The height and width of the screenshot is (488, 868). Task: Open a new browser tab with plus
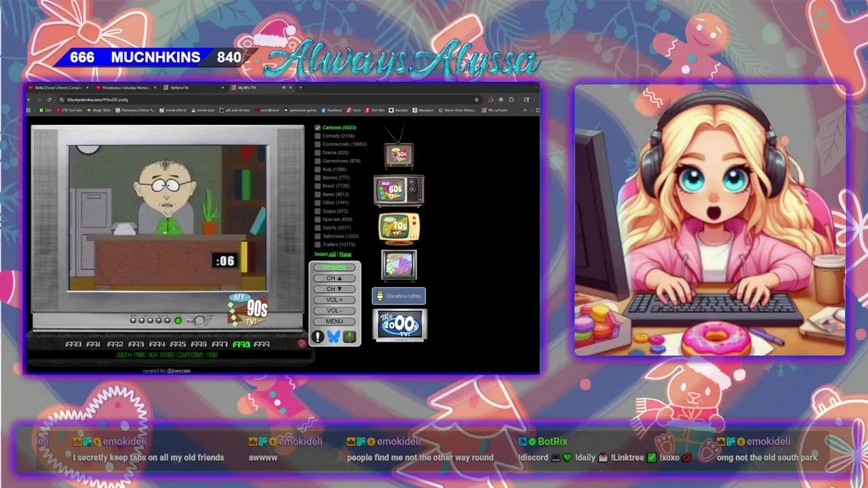pyautogui.click(x=301, y=87)
